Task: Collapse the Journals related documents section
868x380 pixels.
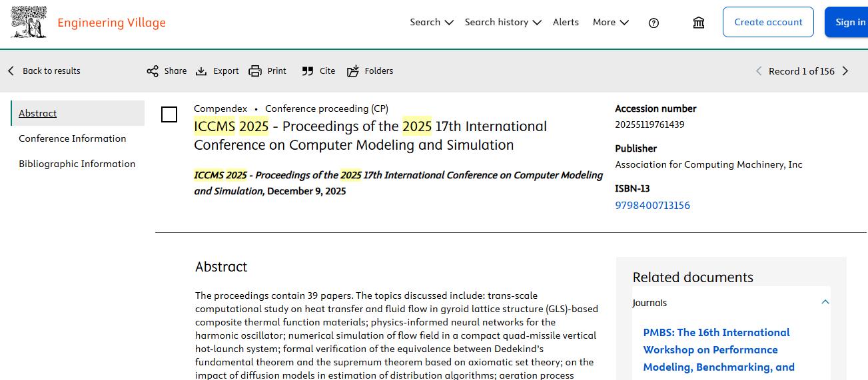Action: tap(825, 302)
